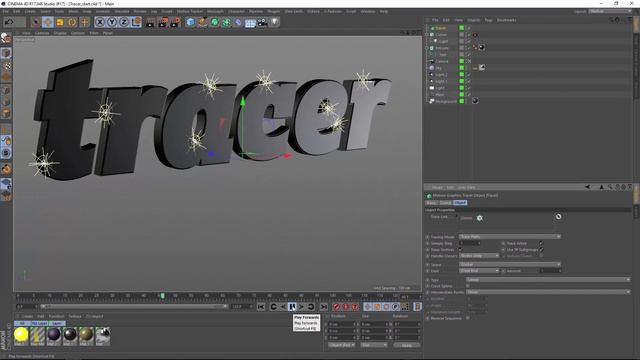Toggle Use TP Subgroups checkbox
The width and height of the screenshot is (640, 360).
pyautogui.click(x=541, y=249)
